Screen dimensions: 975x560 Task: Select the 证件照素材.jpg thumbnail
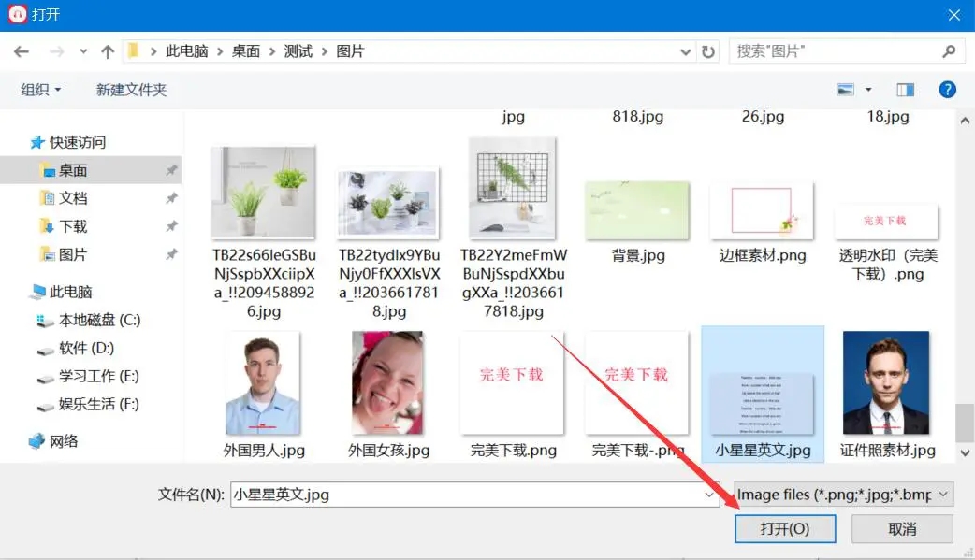pyautogui.click(x=885, y=381)
